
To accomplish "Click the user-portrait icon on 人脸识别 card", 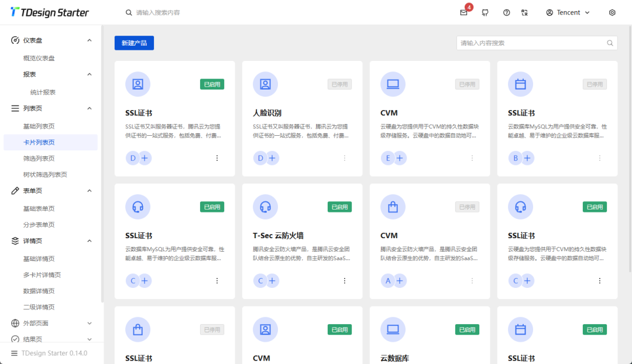I will coord(265,84).
